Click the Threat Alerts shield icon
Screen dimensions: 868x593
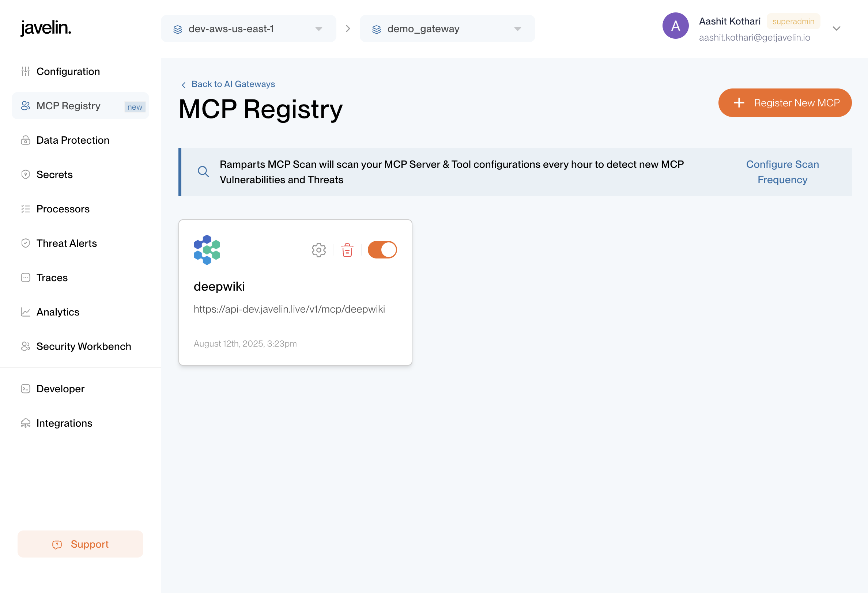[25, 243]
